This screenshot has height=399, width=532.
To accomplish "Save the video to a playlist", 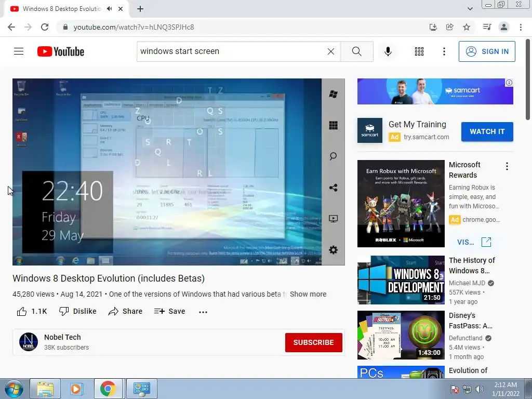I will tap(169, 311).
